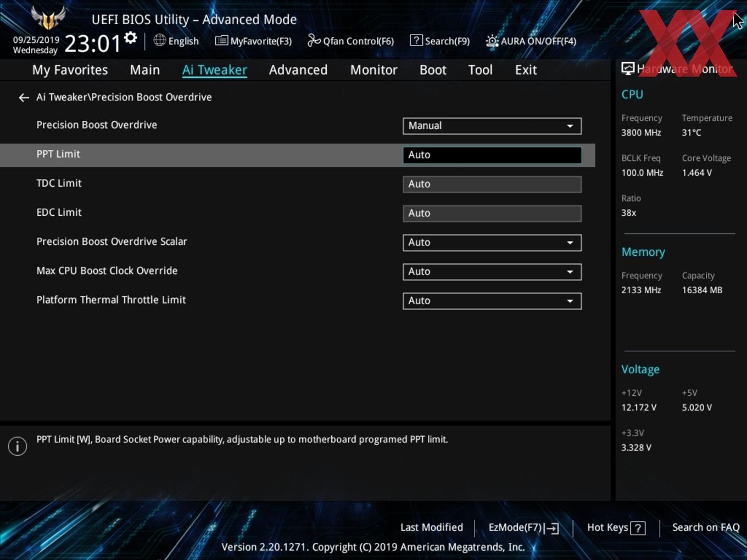Click the English language label
Image resolution: width=747 pixels, height=560 pixels.
[x=183, y=41]
